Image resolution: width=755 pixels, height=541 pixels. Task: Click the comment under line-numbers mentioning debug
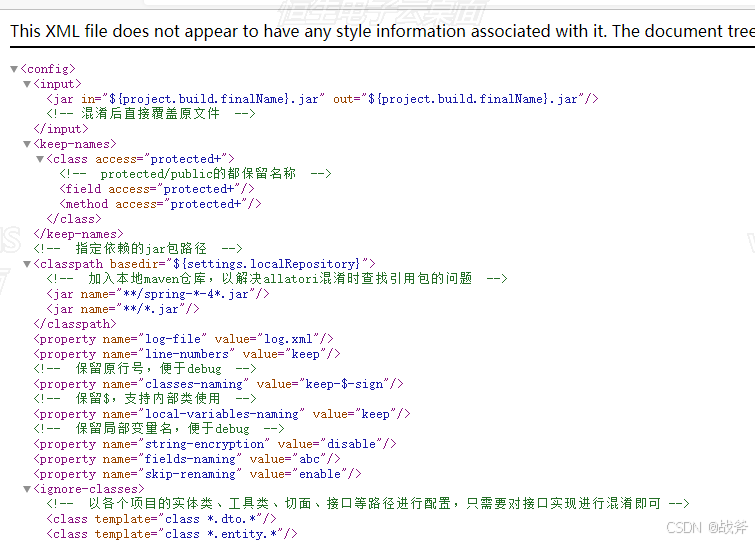[x=145, y=369]
